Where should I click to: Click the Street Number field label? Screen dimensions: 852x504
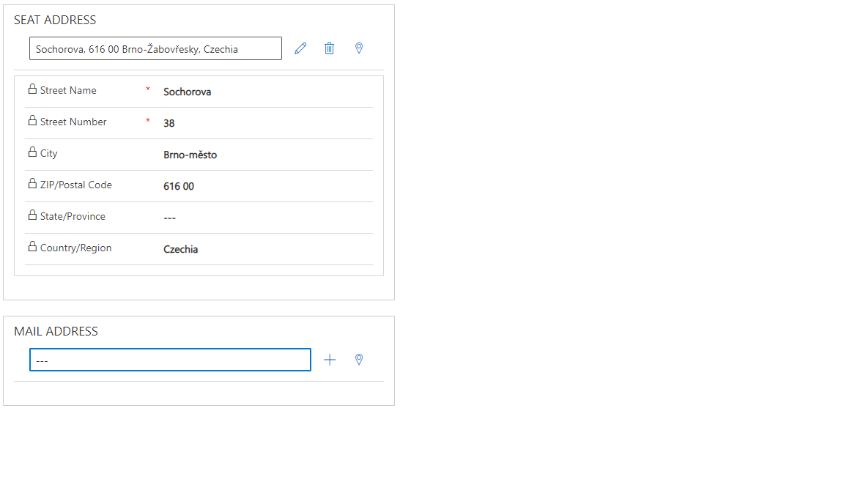coord(73,122)
